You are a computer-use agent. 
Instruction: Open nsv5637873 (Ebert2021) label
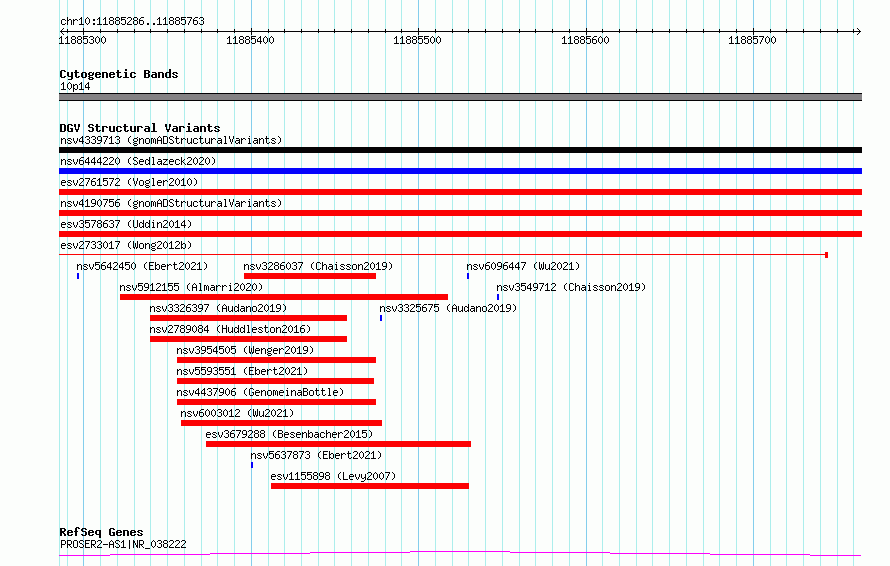pos(316,455)
